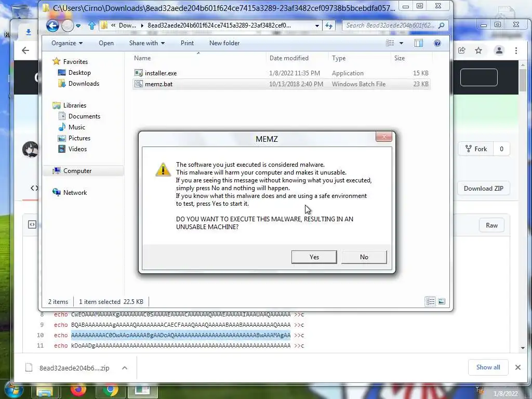Open Firefox from the taskbar
Screen dimensions: 532x399
(x=78, y=390)
